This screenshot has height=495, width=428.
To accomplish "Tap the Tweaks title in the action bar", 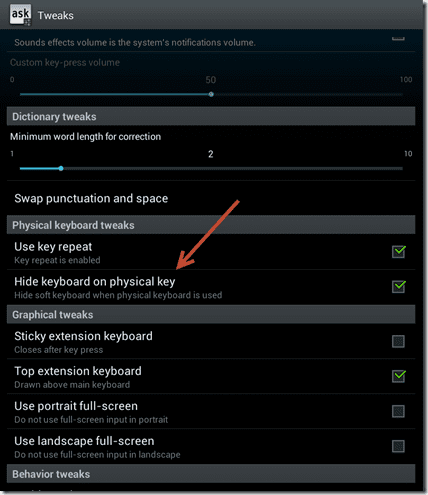I will coord(56,15).
